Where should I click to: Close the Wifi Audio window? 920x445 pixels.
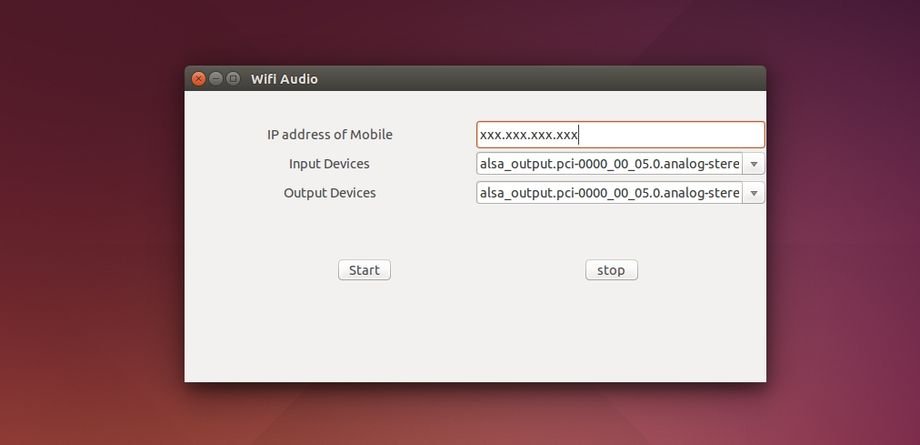coord(198,79)
